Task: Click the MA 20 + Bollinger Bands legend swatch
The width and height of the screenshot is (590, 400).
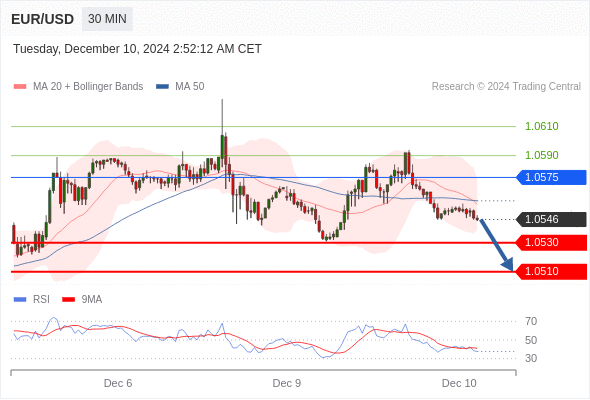Action: point(20,87)
